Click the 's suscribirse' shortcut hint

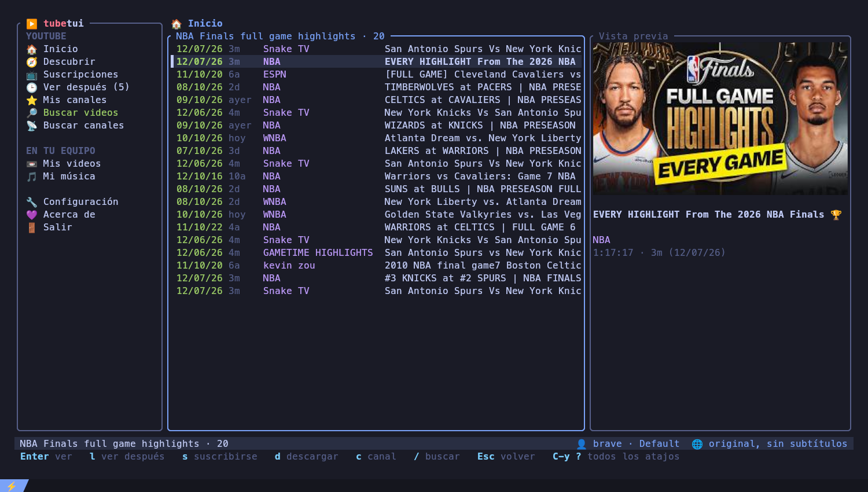coord(220,457)
